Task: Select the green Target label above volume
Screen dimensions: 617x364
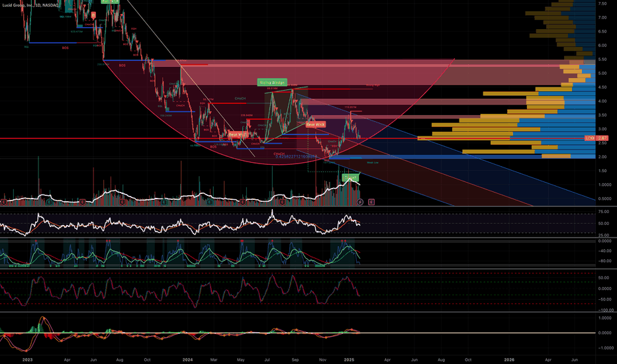Action: coord(350,178)
